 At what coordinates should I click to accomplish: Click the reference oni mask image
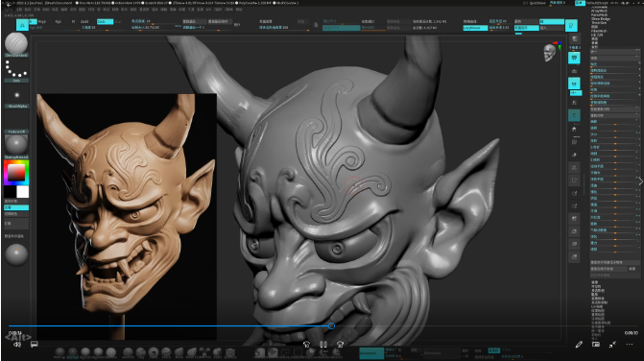click(127, 216)
